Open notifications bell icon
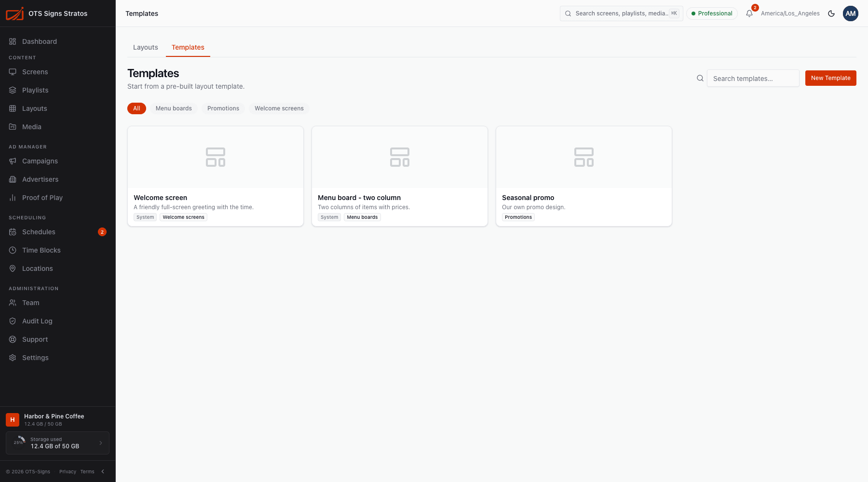 (x=749, y=13)
